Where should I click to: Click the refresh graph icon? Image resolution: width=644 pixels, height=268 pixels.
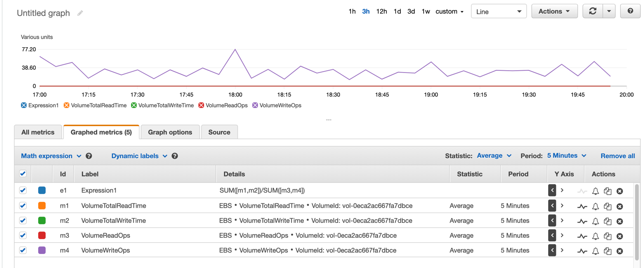[592, 11]
